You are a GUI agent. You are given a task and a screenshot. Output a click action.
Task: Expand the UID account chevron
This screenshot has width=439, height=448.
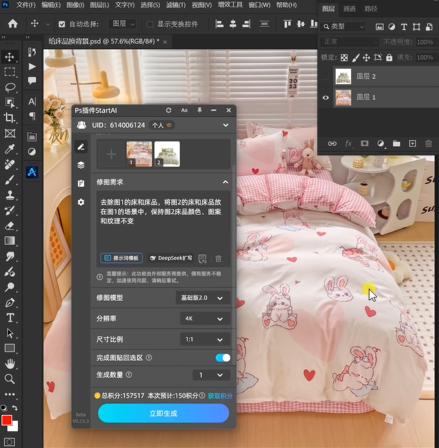click(x=226, y=125)
